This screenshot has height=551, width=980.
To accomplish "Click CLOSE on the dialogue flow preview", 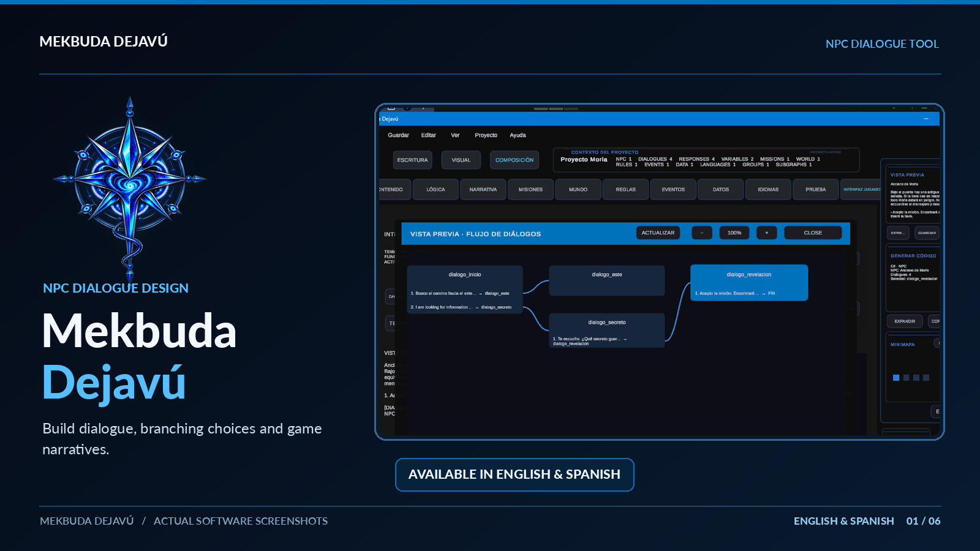I will click(x=813, y=233).
